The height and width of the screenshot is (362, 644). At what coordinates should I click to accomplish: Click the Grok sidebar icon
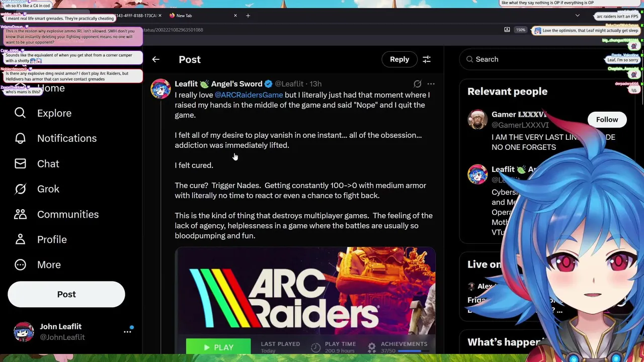20,189
